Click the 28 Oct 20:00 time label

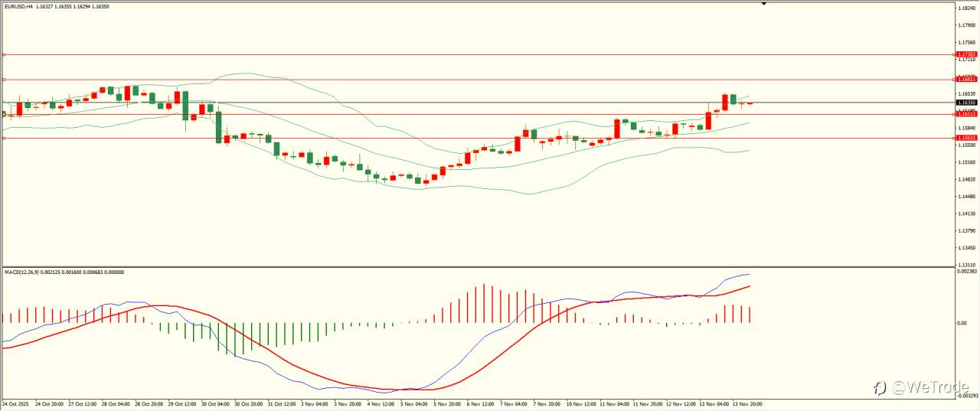pos(149,403)
